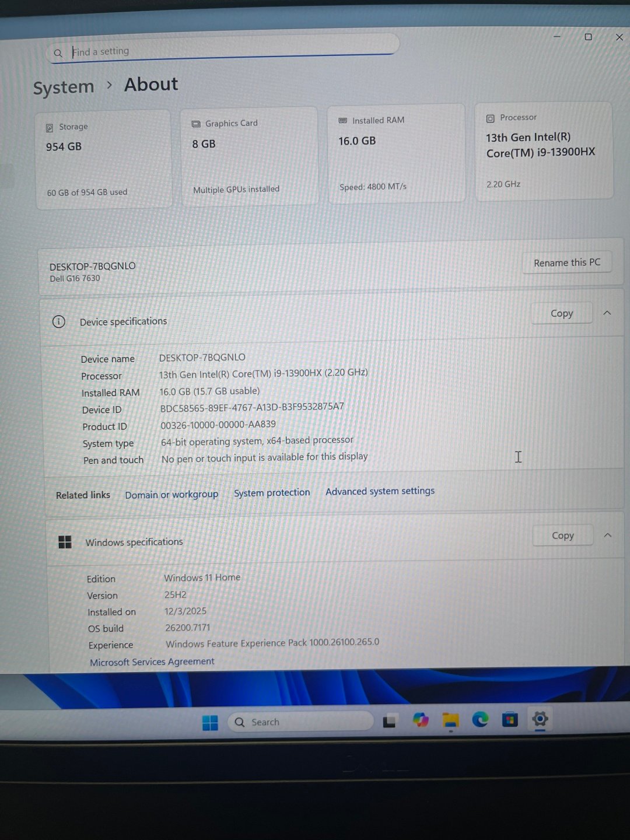Viewport: 630px width, 840px height.
Task: Open Task View from the taskbar
Action: [x=389, y=722]
